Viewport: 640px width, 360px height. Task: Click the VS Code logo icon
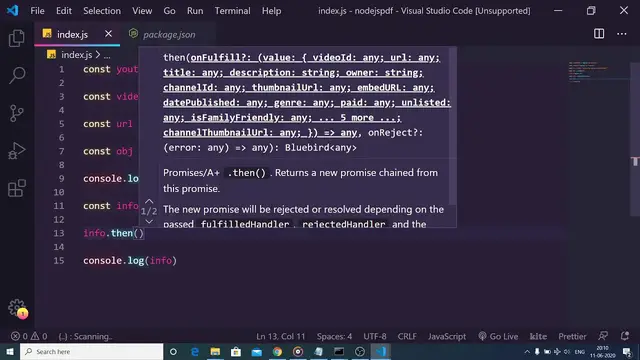pos(12,10)
